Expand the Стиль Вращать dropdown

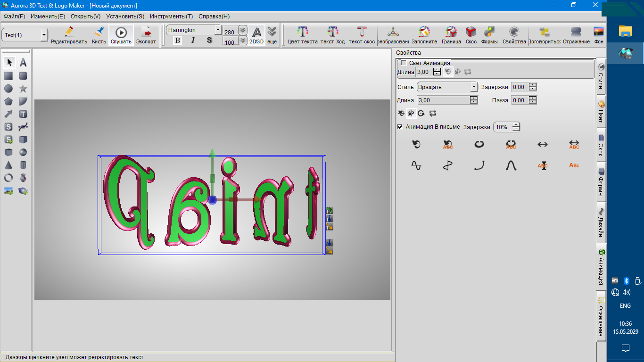[474, 87]
